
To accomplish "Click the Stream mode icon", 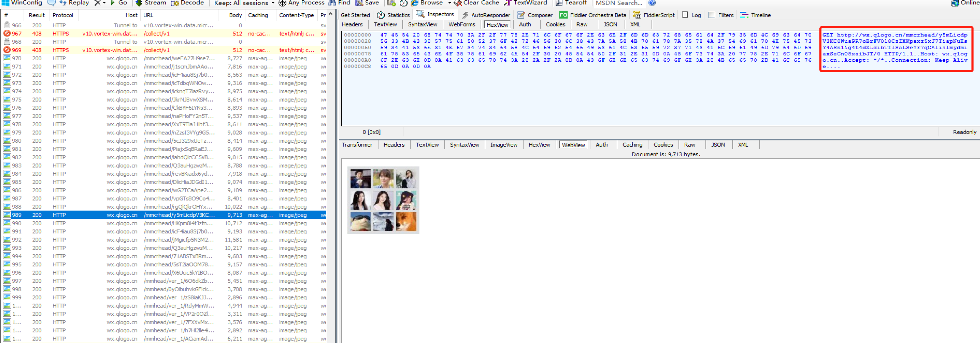I will point(139,3).
